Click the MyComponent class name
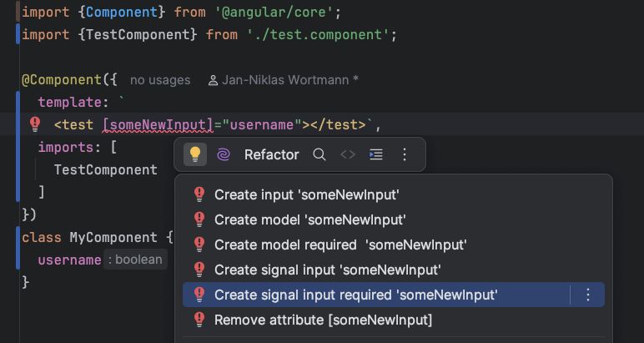The height and width of the screenshot is (343, 644). [x=113, y=238]
